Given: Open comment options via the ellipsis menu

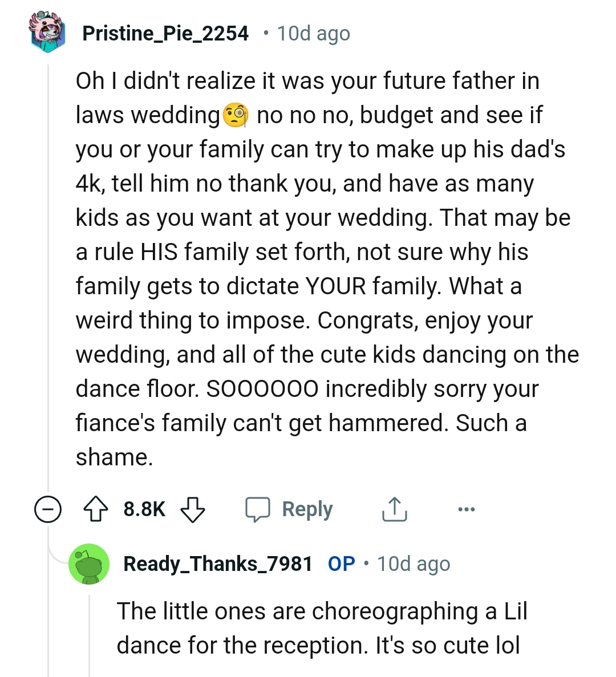Looking at the screenshot, I should 467,509.
